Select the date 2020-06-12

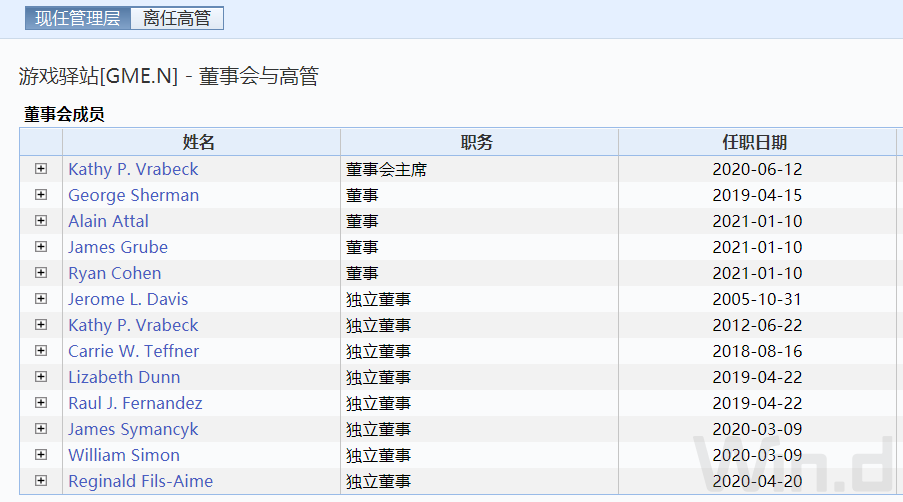(757, 169)
